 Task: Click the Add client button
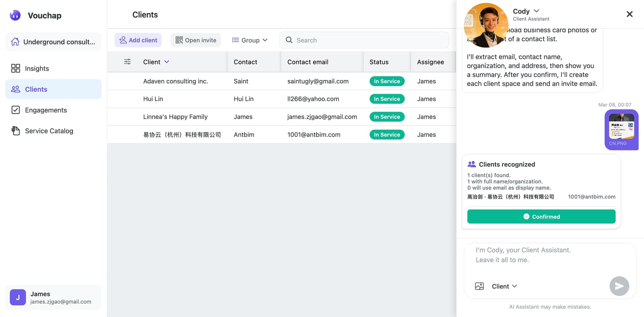coord(138,40)
